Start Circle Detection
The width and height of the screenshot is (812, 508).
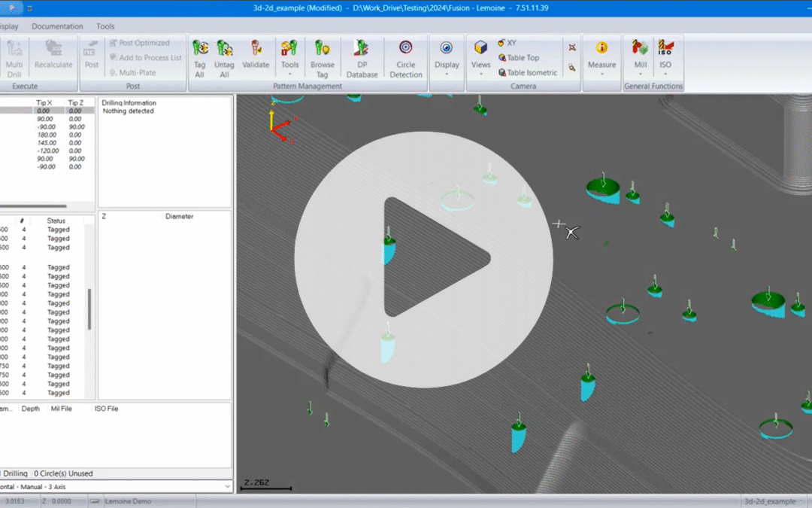[406, 58]
